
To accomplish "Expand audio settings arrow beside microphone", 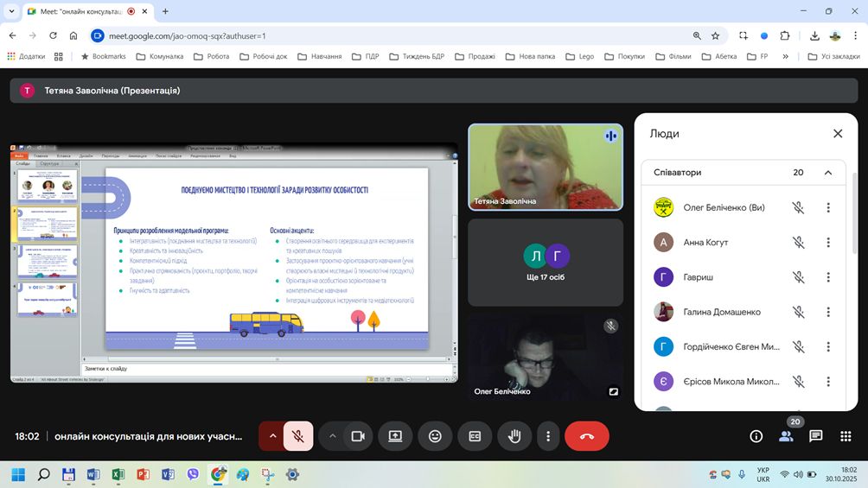I will tap(272, 436).
